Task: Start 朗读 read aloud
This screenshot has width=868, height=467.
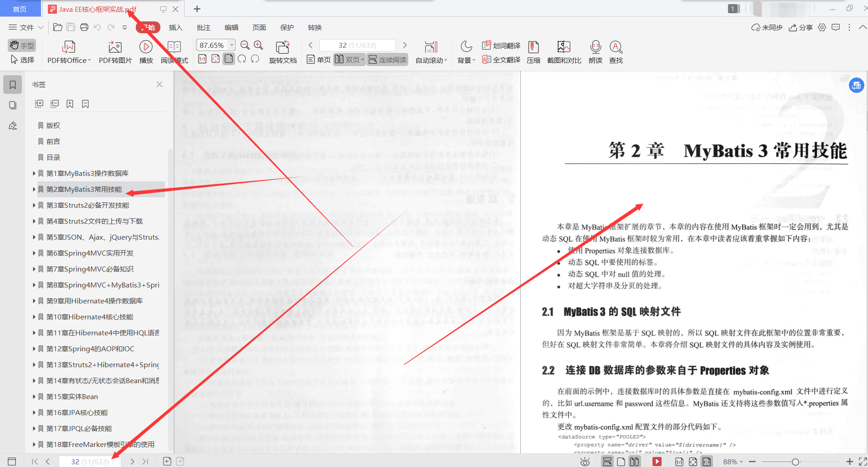Action: tap(596, 52)
